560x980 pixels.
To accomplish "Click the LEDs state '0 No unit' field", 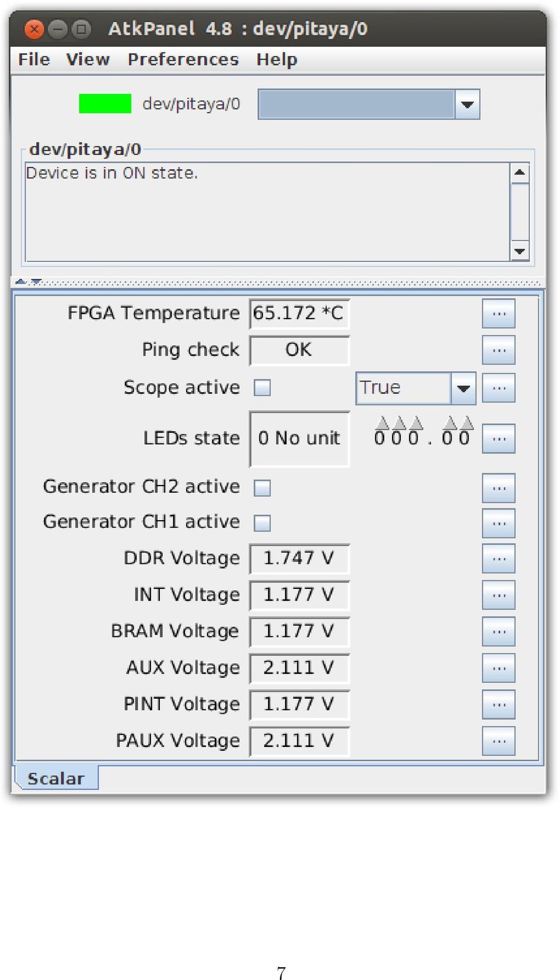I will point(299,439).
